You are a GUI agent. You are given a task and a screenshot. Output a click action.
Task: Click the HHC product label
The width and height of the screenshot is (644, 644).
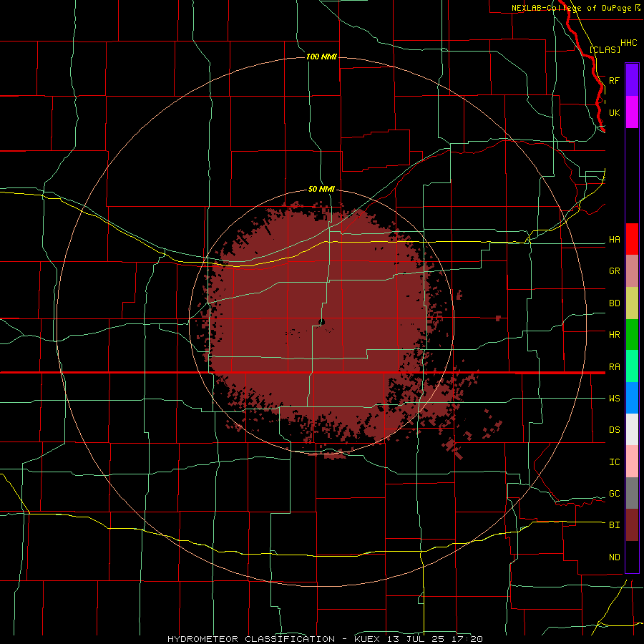click(x=628, y=43)
